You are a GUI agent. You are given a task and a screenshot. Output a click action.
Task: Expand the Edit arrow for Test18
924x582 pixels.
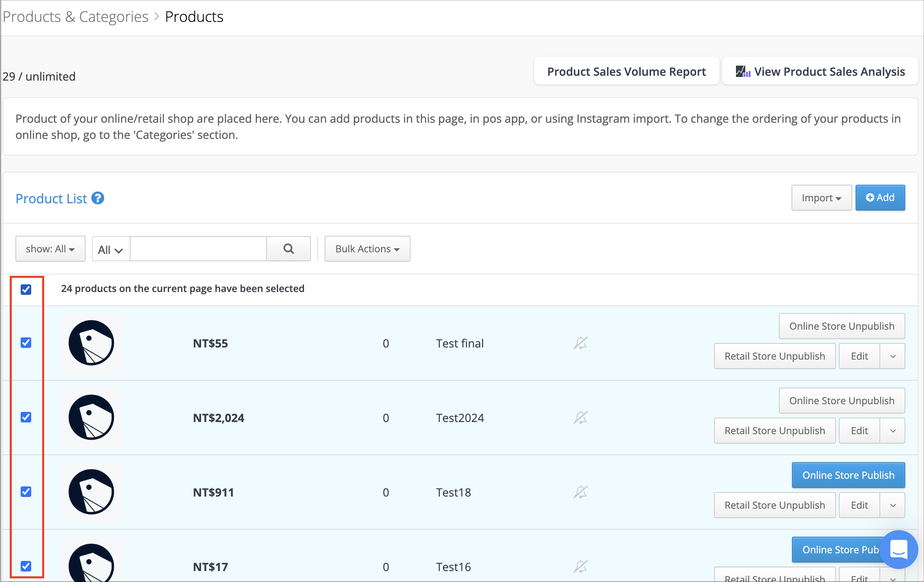pos(893,505)
